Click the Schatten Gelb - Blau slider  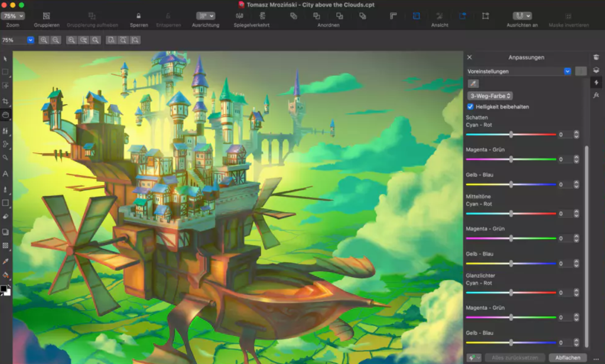(511, 184)
